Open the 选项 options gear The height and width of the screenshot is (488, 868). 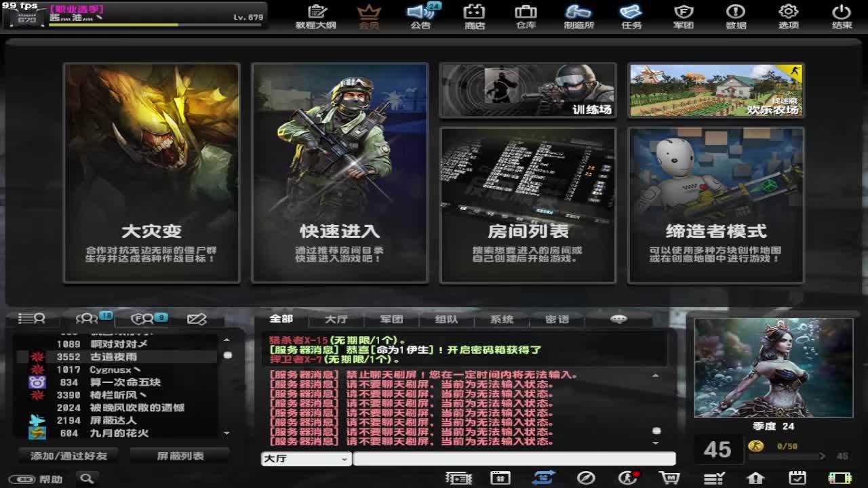(788, 16)
